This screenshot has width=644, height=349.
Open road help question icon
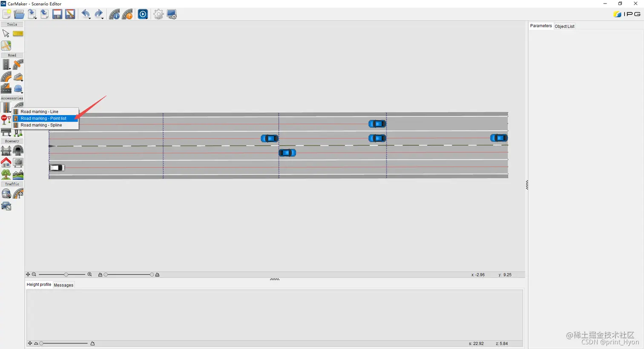tap(127, 14)
